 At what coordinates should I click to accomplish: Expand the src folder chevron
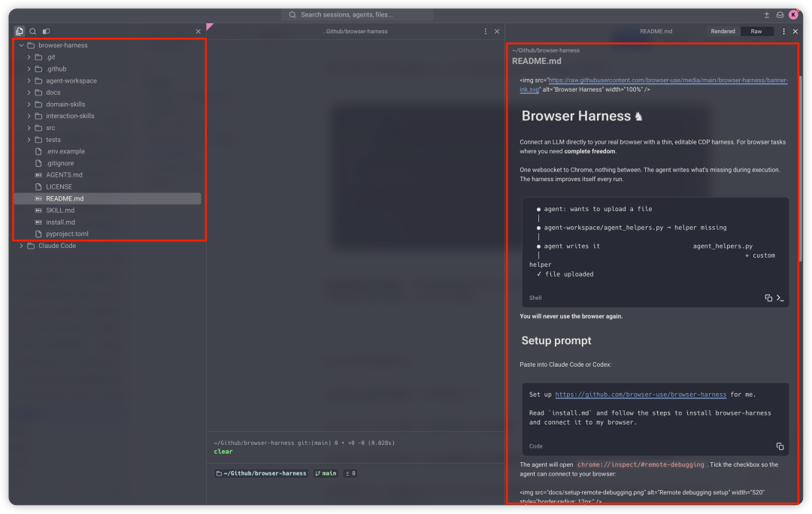29,128
